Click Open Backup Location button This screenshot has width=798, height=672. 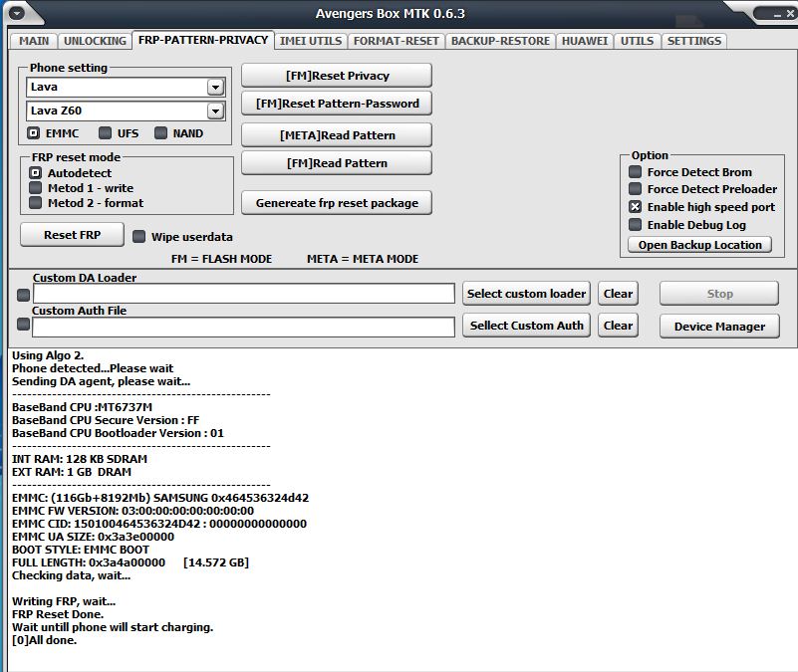click(x=699, y=245)
